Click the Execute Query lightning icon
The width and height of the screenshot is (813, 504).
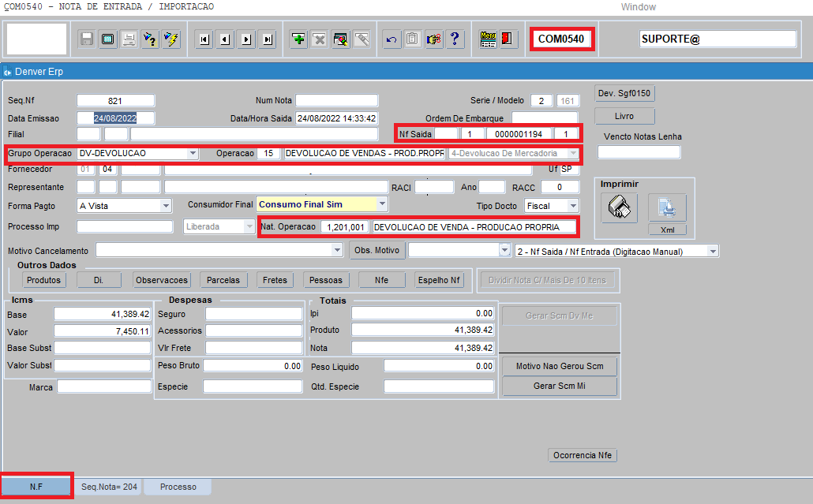coord(171,39)
